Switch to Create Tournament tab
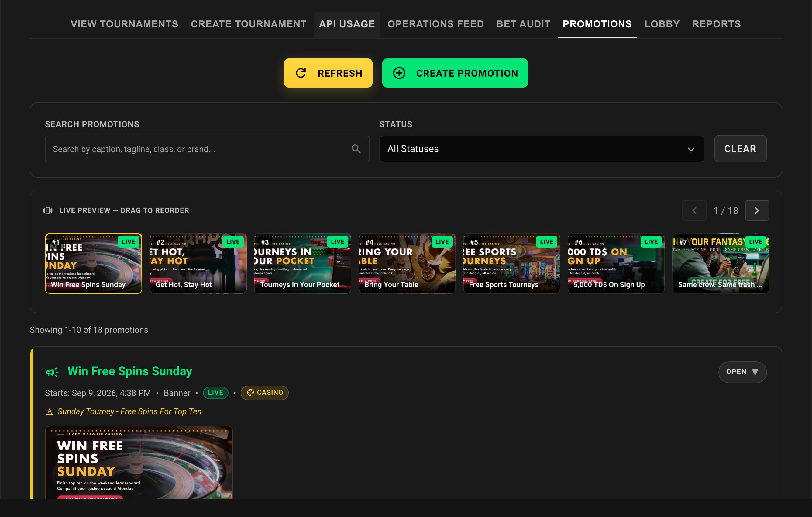 pyautogui.click(x=249, y=24)
